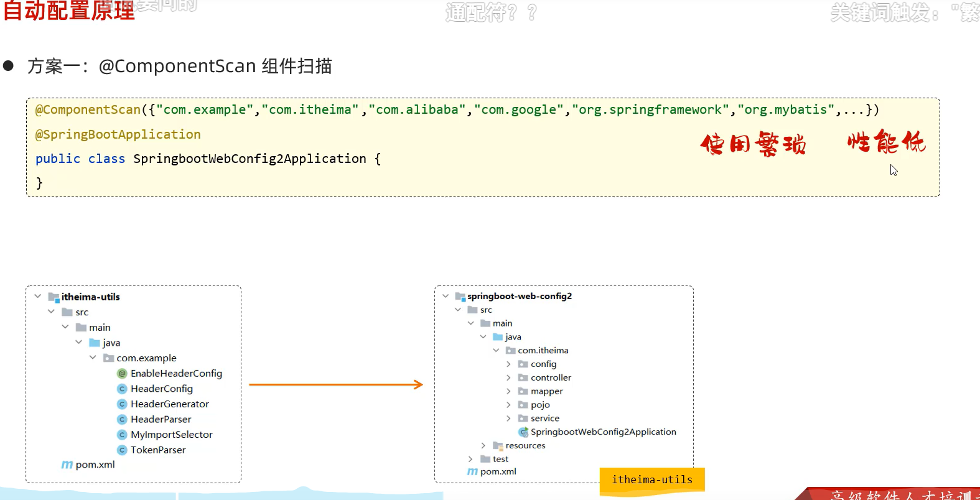The height and width of the screenshot is (500, 980).
Task: Click the HeaderConfig class icon
Action: (122, 389)
